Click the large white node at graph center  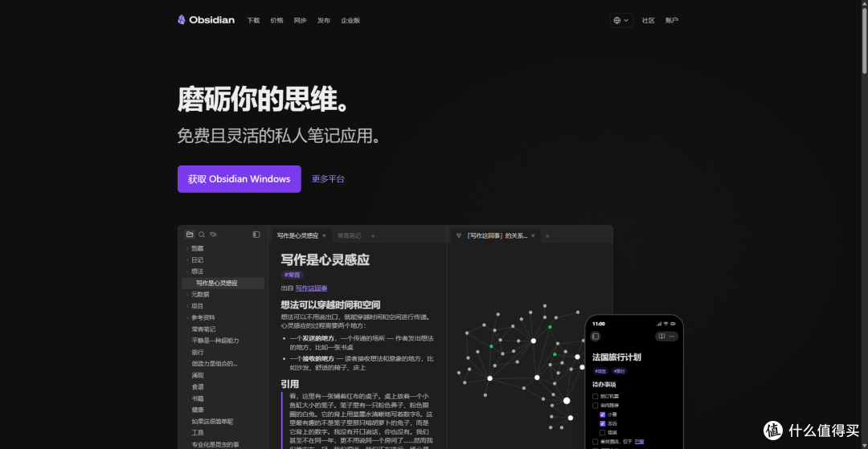(537, 378)
